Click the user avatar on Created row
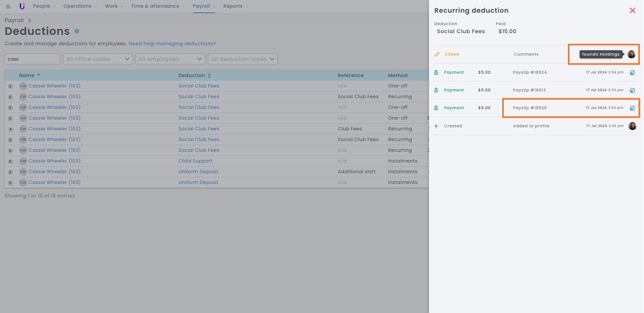Viewport: 644px width, 313px height. coord(632,126)
